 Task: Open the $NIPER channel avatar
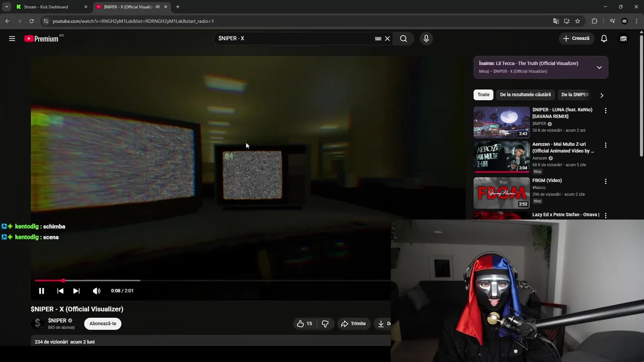tap(37, 323)
